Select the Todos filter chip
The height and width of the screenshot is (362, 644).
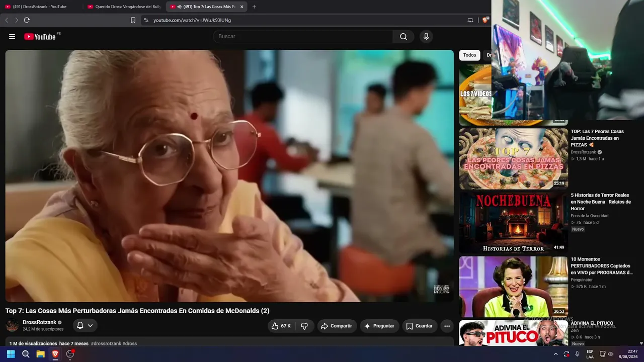click(x=469, y=55)
